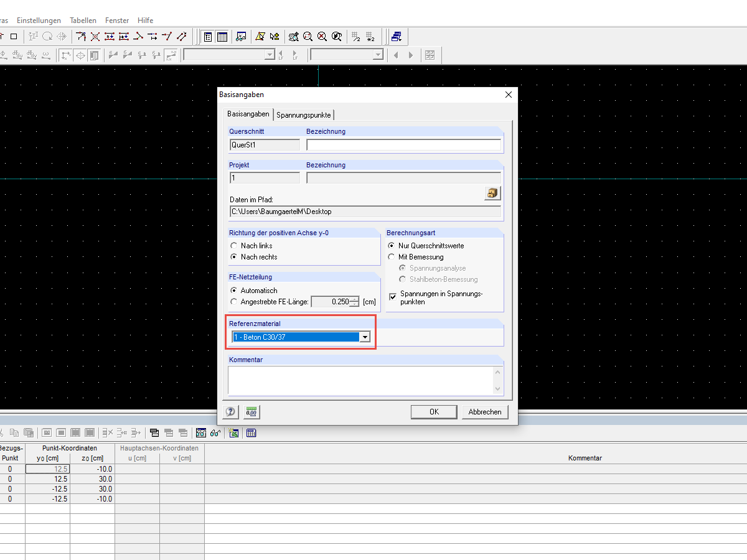Open the Referenzmaterial dropdown
Image resolution: width=747 pixels, height=560 pixels.
tap(365, 337)
